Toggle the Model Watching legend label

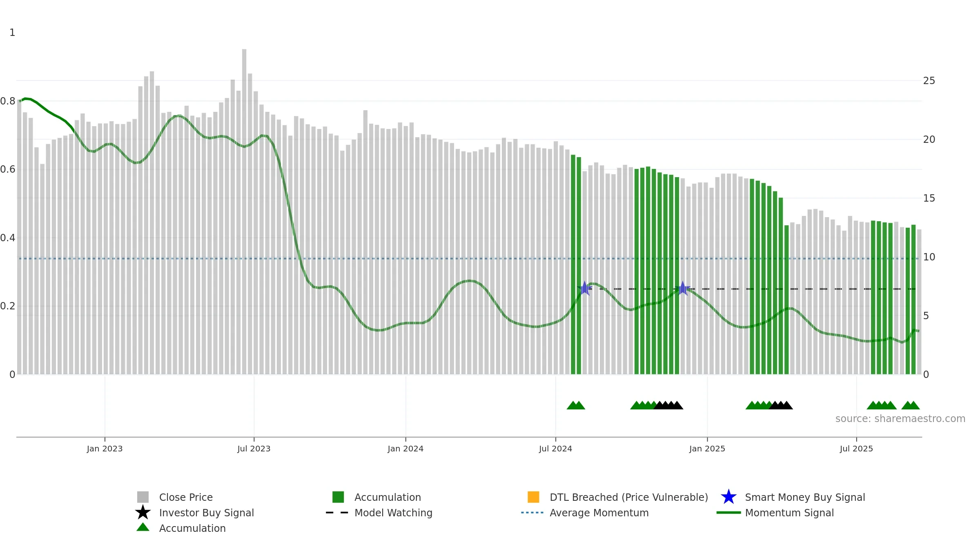(x=393, y=513)
